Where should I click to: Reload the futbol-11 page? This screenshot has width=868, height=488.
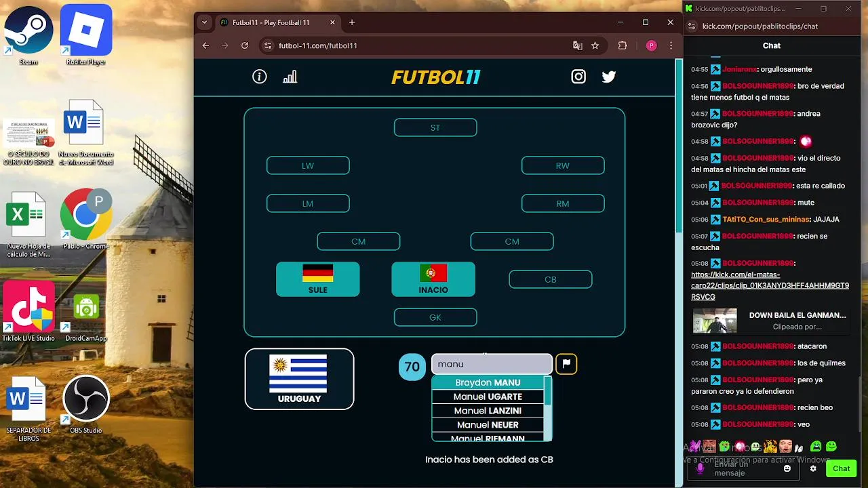(x=245, y=45)
